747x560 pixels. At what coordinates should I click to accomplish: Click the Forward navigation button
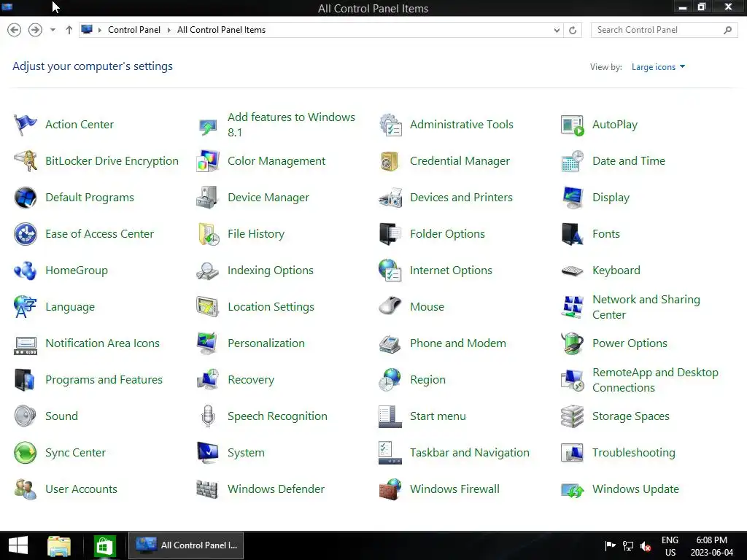coord(35,30)
